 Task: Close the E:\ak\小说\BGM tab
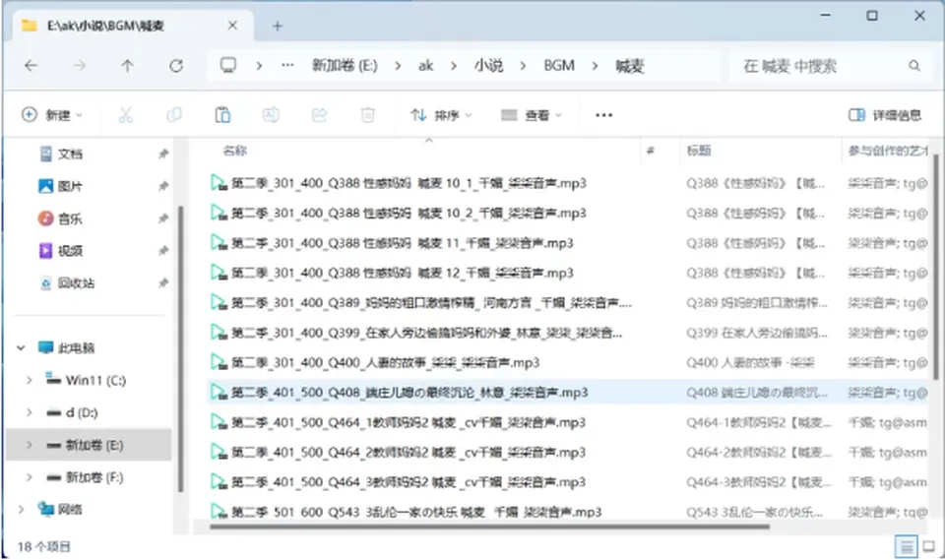232,26
